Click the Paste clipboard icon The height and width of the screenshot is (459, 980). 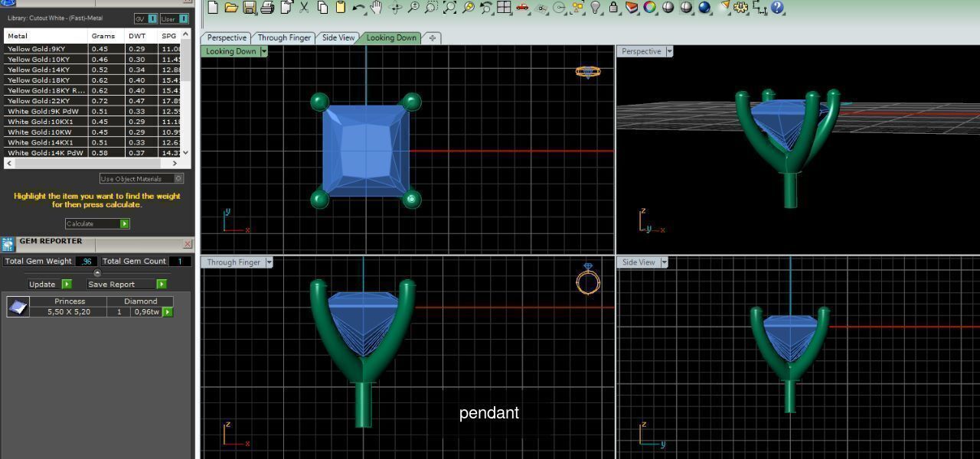point(341,8)
